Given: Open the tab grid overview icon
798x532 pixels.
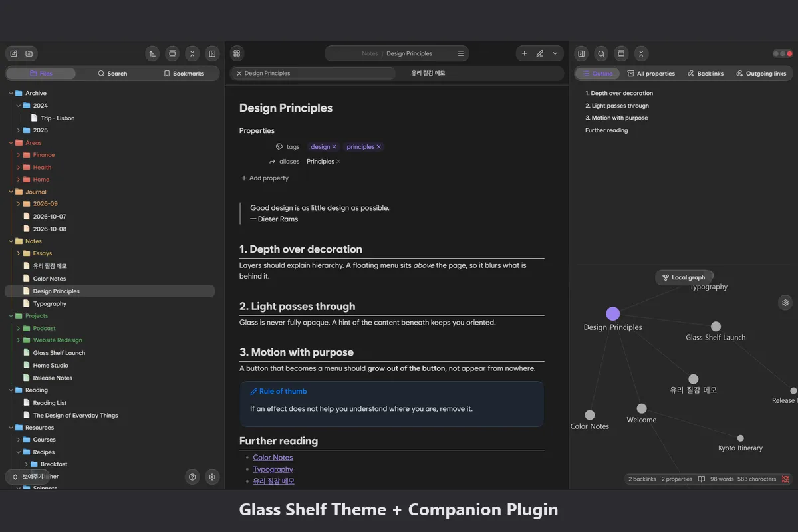Looking at the screenshot, I should pos(237,53).
